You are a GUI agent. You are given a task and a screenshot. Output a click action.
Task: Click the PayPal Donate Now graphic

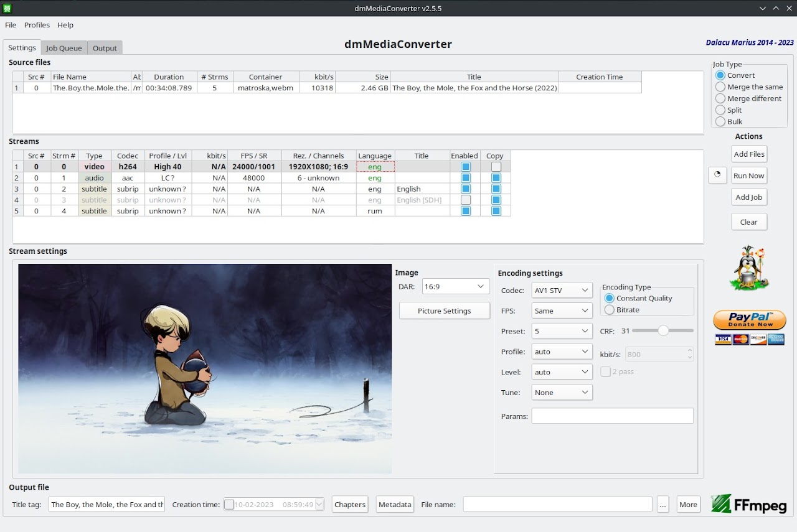749,321
